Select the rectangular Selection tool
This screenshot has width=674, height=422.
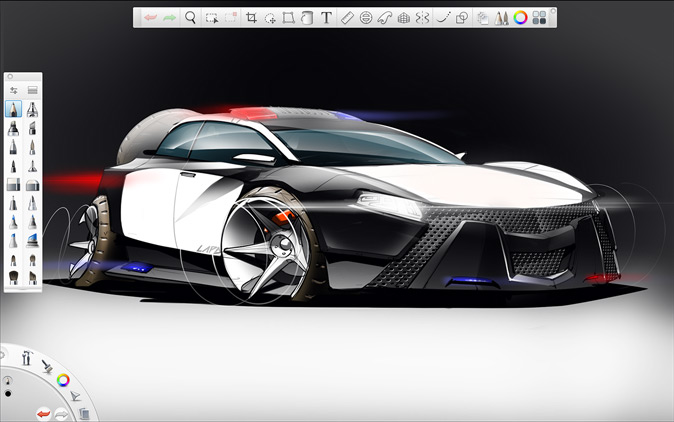[211, 17]
